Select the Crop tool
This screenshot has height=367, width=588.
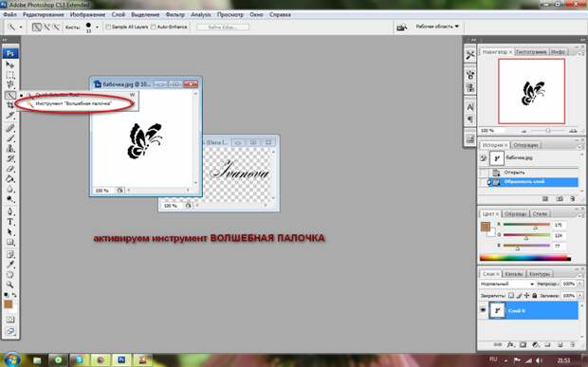[9, 105]
